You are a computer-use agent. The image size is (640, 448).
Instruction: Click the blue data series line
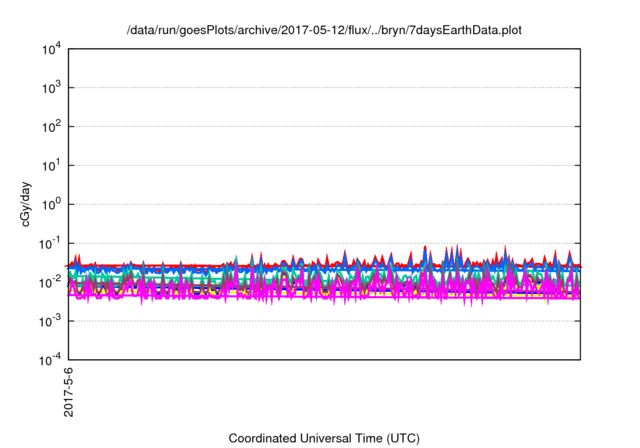pyautogui.click(x=200, y=270)
